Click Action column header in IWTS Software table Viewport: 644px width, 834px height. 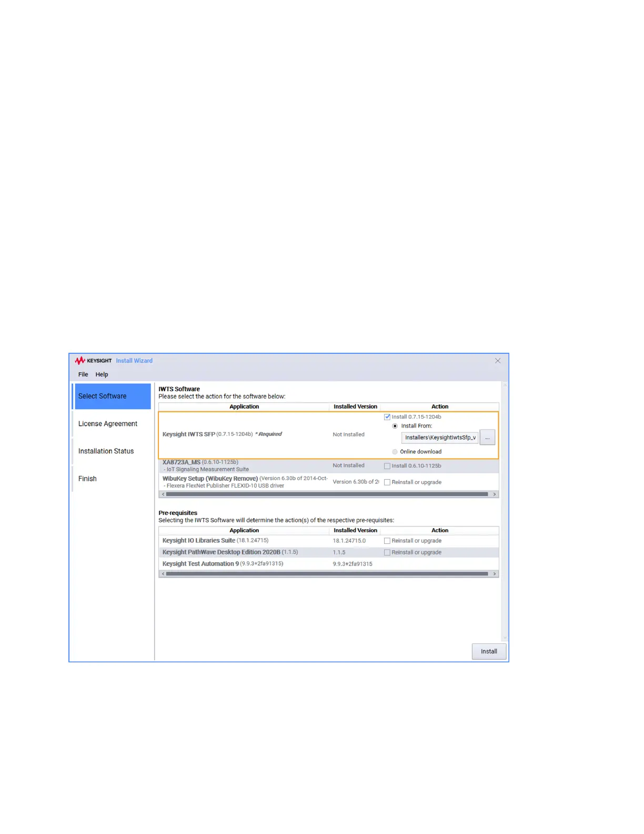click(440, 406)
